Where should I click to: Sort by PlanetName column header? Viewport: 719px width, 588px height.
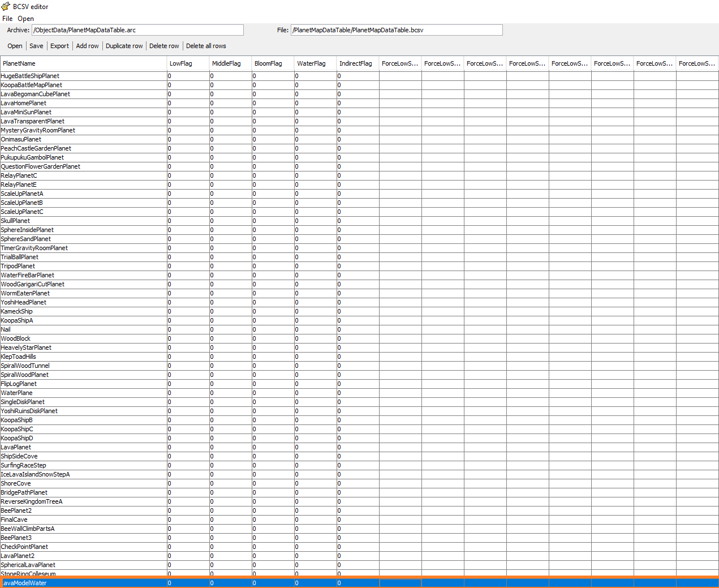click(x=84, y=63)
